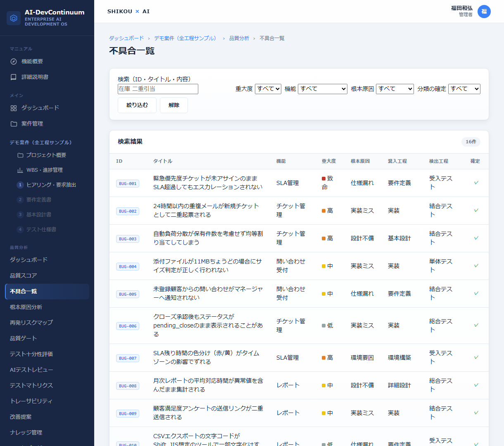Open 改善提案 in the sidebar
Screen dimensions: 504x446
pos(47,417)
